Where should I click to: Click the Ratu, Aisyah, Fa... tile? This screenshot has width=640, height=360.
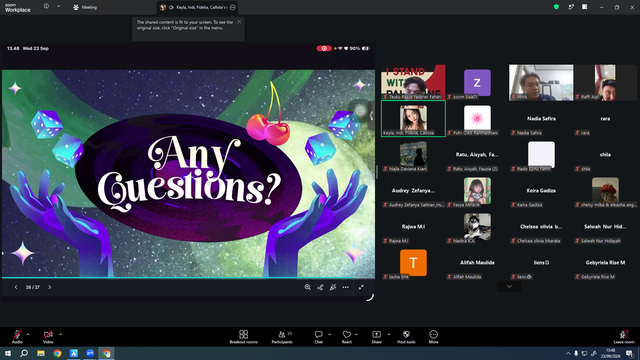pyautogui.click(x=477, y=154)
